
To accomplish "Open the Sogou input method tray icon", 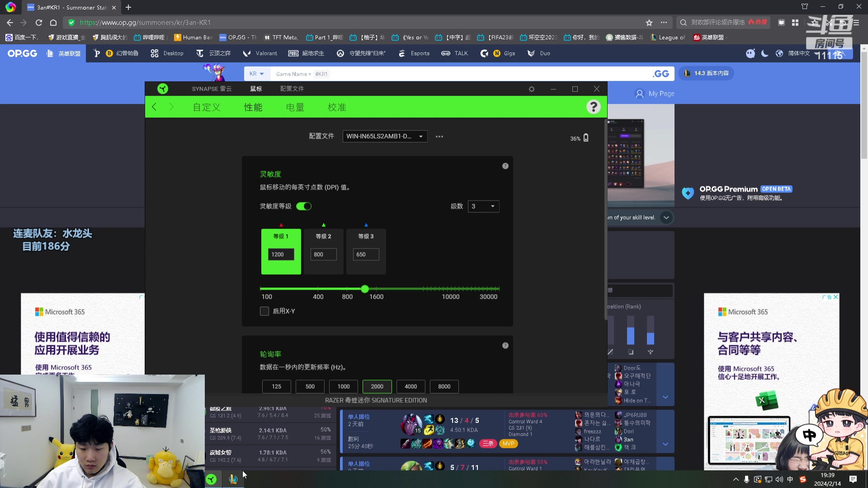I will tap(803, 479).
